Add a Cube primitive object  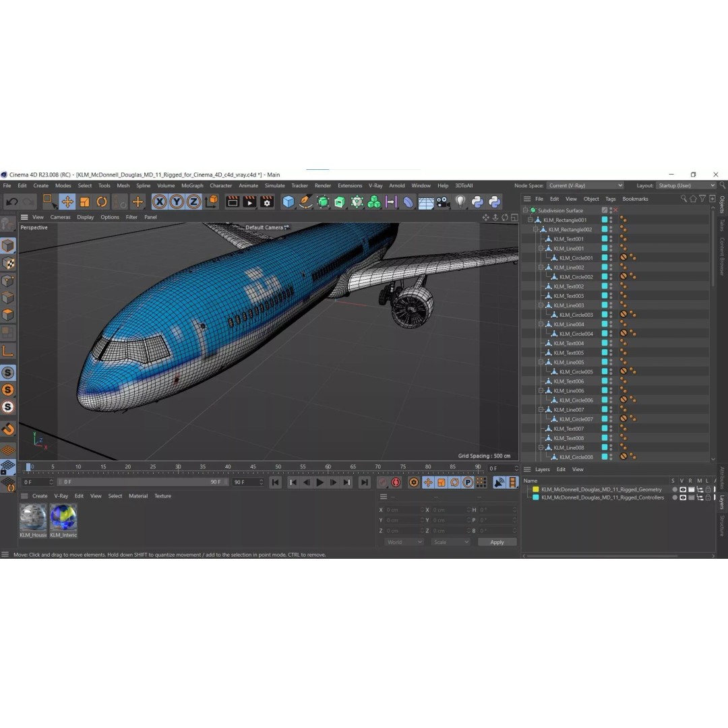pos(289,202)
